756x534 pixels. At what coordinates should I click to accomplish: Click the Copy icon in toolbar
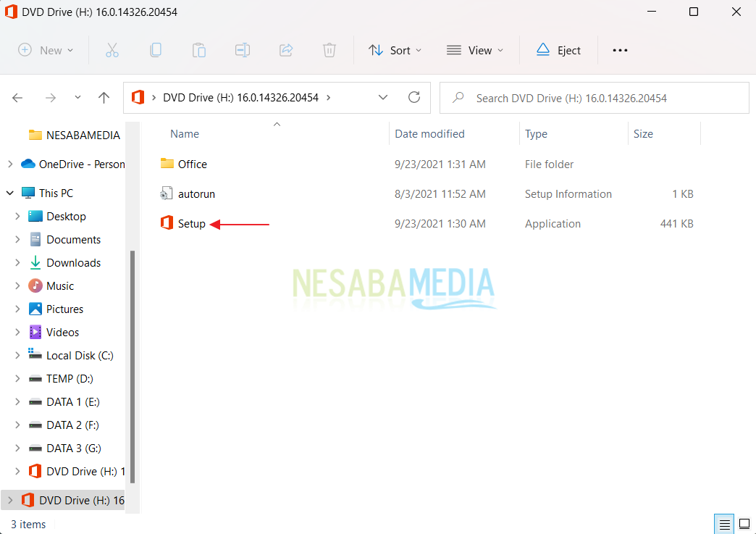pos(155,50)
